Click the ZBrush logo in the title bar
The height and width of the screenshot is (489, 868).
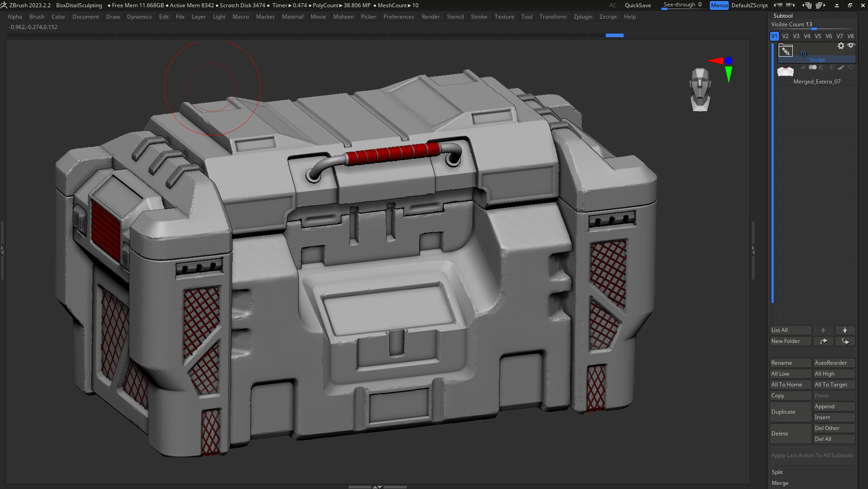pos(4,5)
